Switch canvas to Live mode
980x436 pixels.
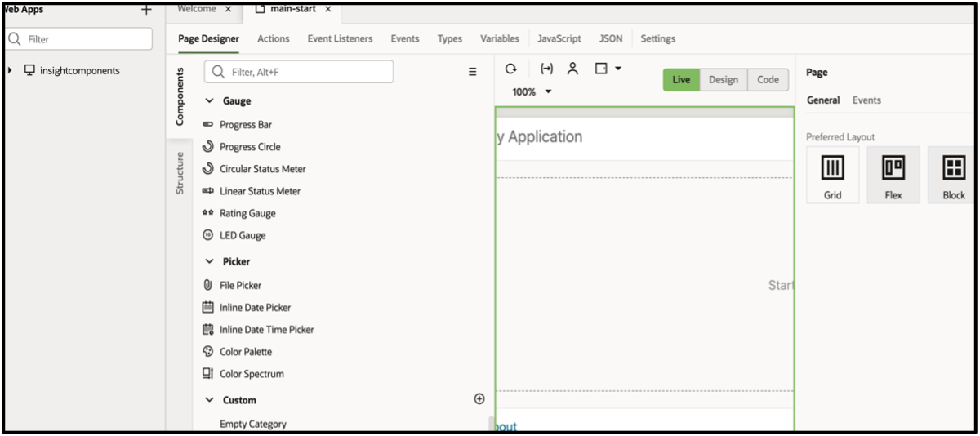[681, 79]
